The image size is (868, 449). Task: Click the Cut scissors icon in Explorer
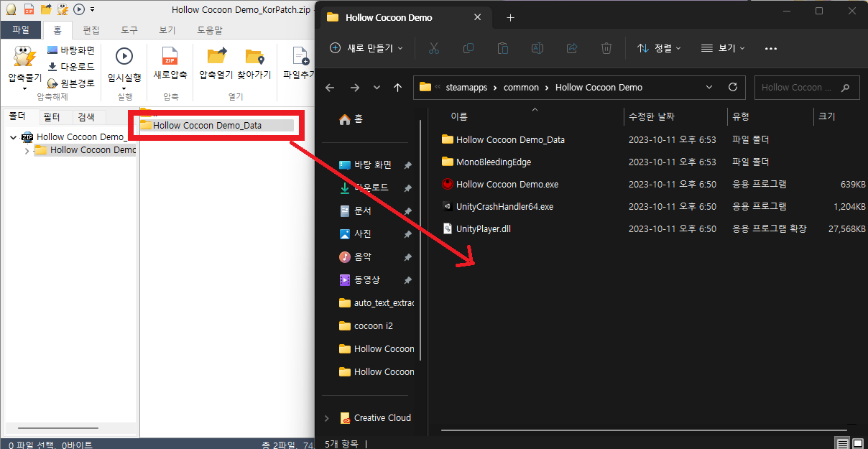coord(433,48)
